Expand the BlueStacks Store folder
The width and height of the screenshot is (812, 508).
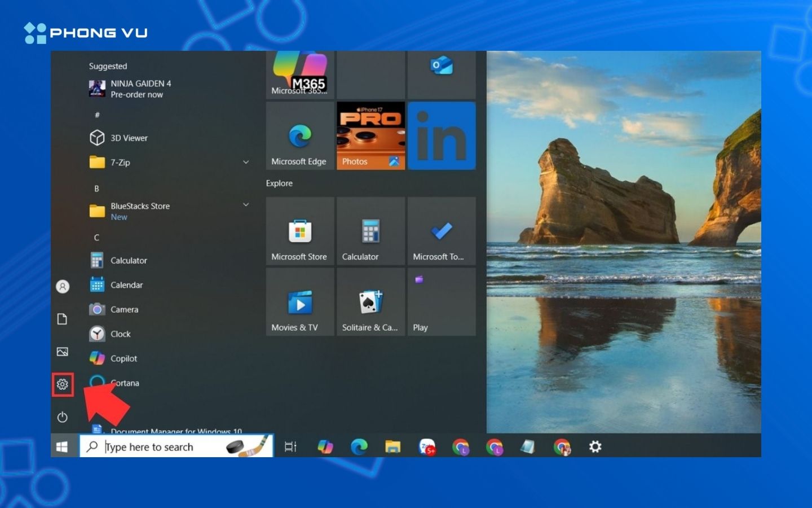[x=246, y=204]
